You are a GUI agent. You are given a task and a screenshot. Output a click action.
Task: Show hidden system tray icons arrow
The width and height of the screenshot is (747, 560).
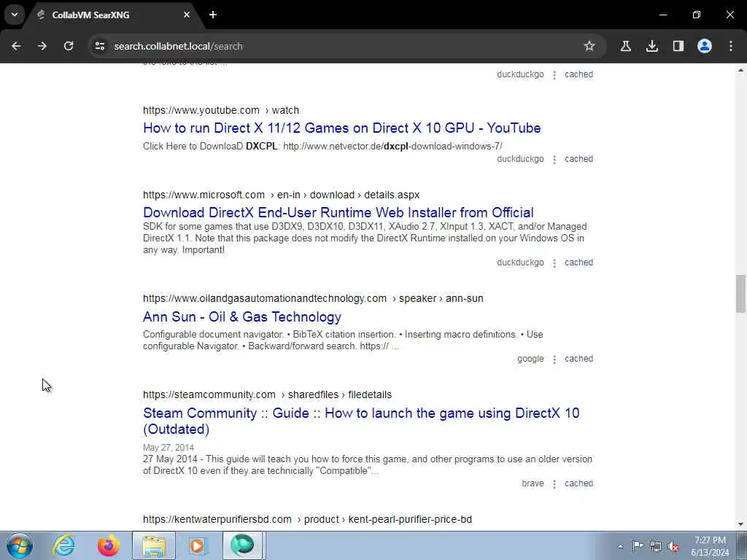[620, 547]
